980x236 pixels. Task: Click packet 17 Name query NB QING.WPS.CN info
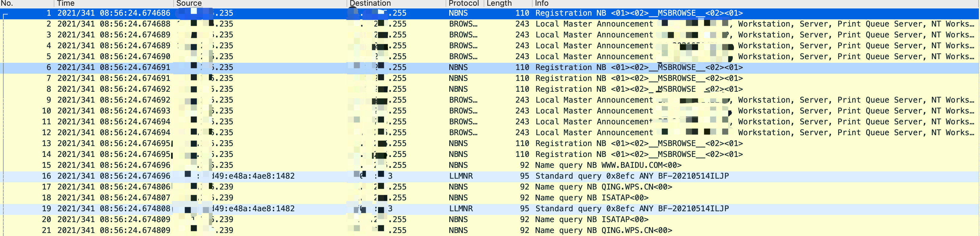(604, 187)
